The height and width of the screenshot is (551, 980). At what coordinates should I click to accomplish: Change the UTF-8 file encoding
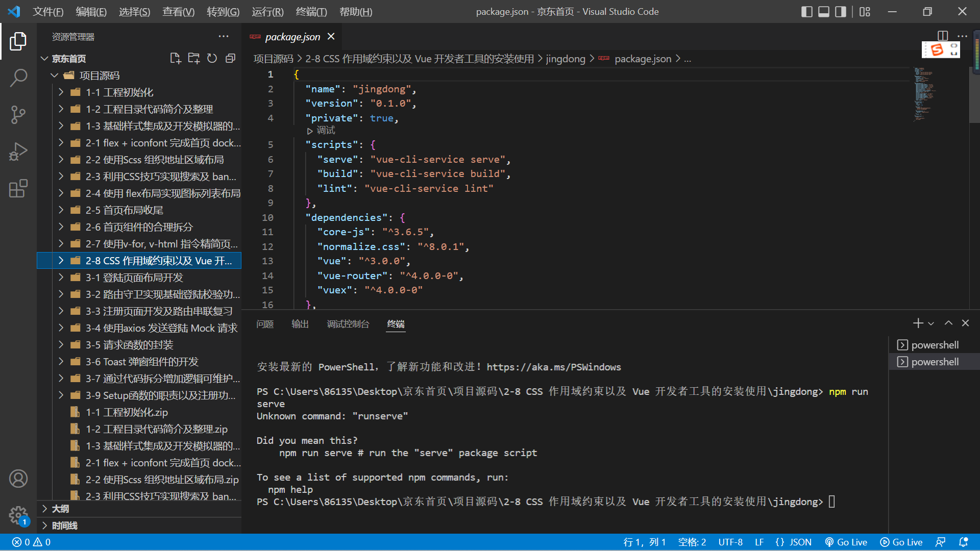click(730, 542)
